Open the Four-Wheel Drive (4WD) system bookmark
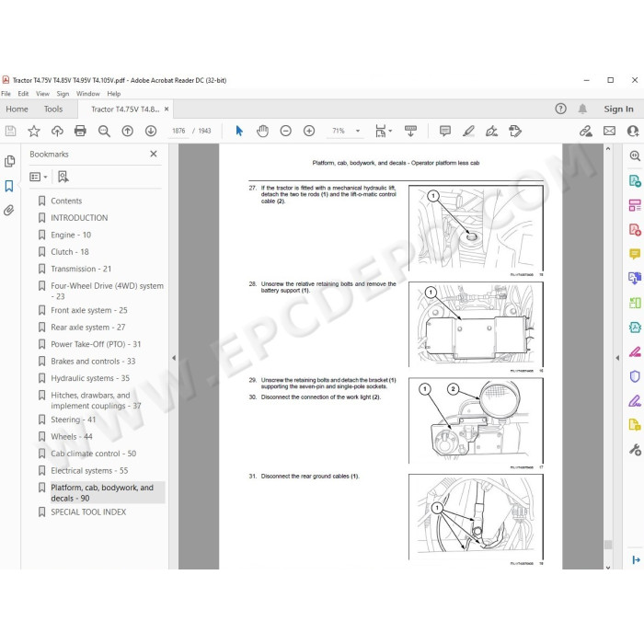 107,291
